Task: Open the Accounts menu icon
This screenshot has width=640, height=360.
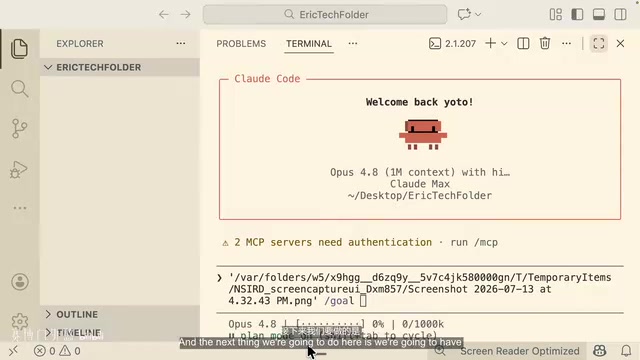Action: 20,282
